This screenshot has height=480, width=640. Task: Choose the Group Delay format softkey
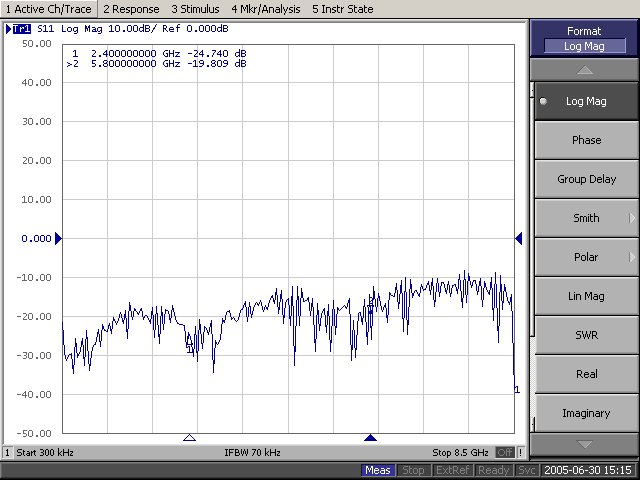click(587, 179)
